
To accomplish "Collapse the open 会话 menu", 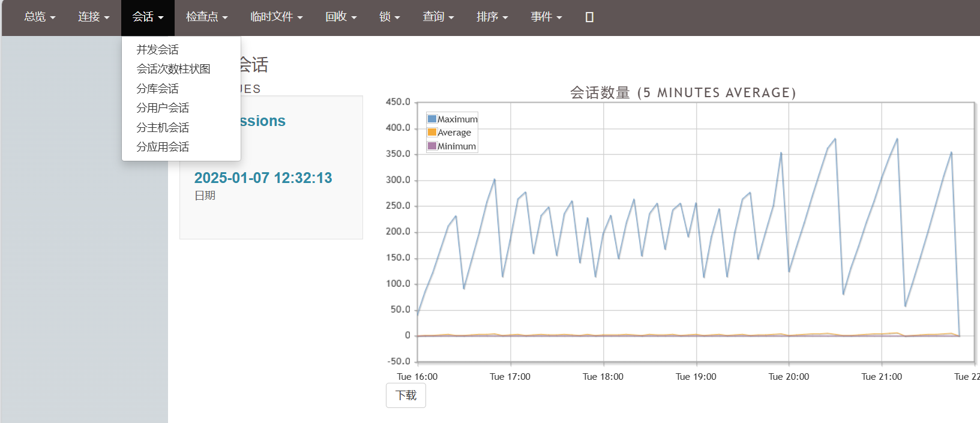I will pyautogui.click(x=148, y=17).
